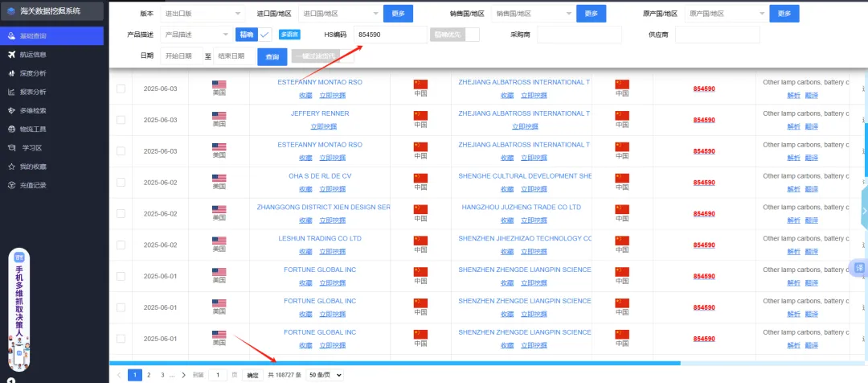868x383 pixels.
Task: Open the 50 条/页 page size dropdown
Action: tap(325, 375)
